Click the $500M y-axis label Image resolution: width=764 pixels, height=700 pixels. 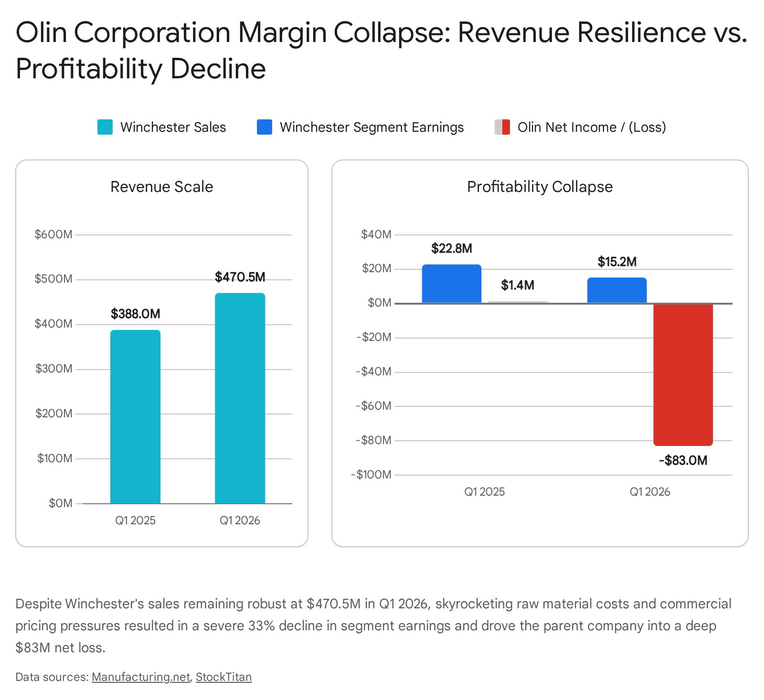(53, 279)
